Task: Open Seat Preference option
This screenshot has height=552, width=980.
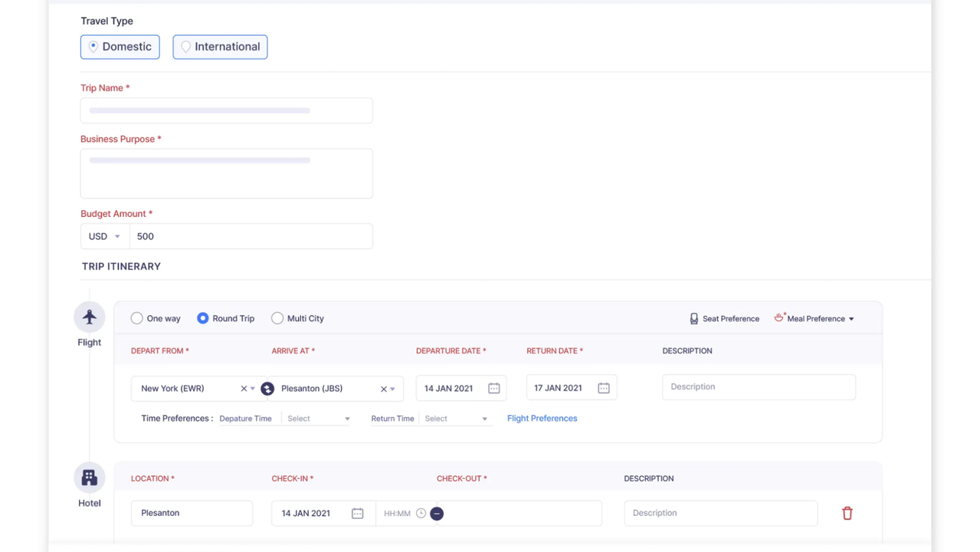Action: pyautogui.click(x=724, y=319)
